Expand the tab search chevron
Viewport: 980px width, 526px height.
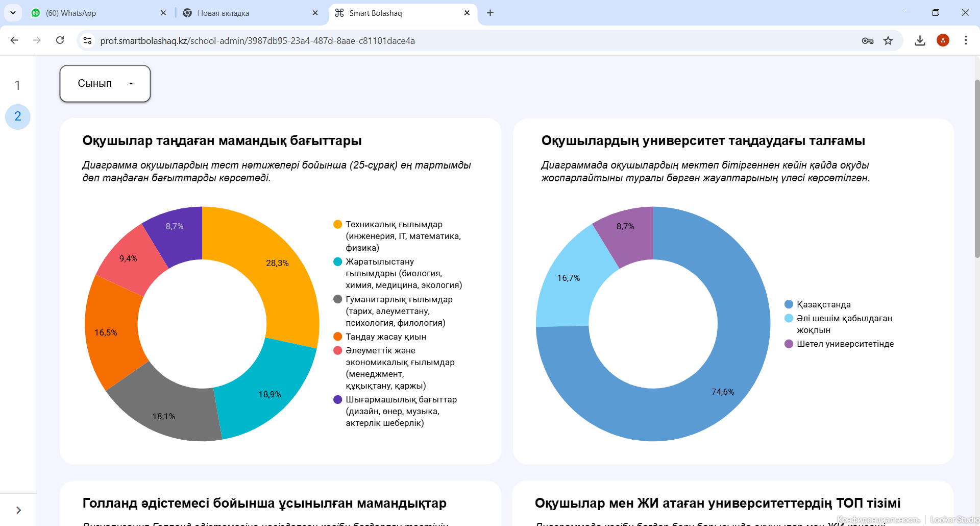coord(13,13)
